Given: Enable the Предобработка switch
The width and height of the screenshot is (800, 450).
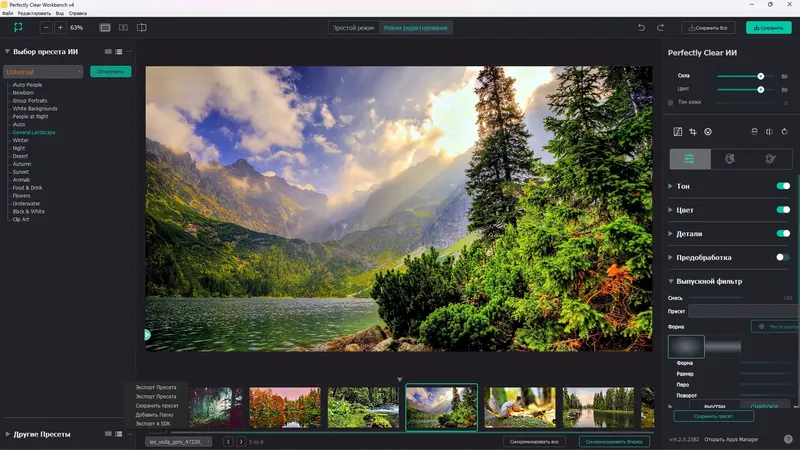Looking at the screenshot, I should 783,257.
